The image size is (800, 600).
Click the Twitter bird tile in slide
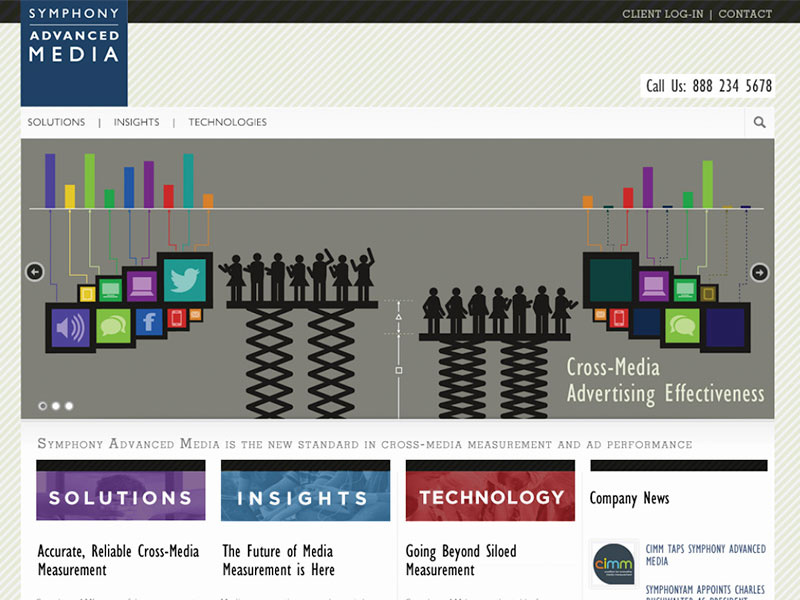185,280
